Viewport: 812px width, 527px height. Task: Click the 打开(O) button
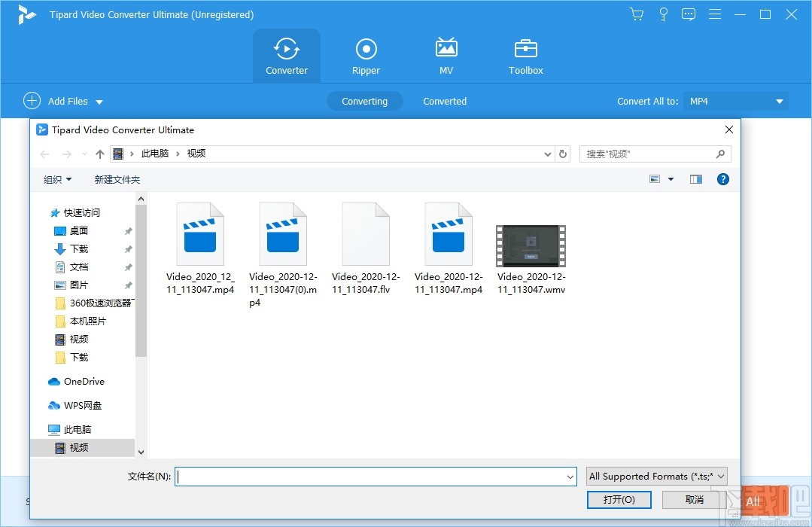click(619, 499)
